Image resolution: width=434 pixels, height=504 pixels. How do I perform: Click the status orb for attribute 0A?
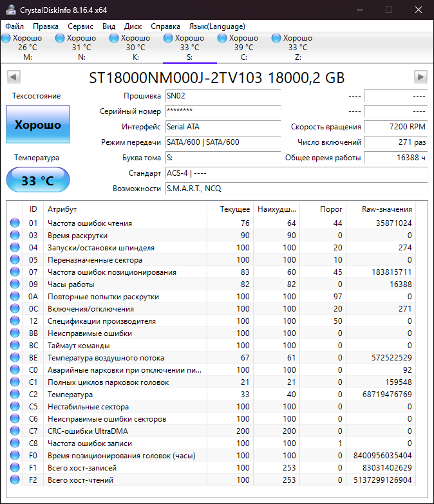[15, 296]
